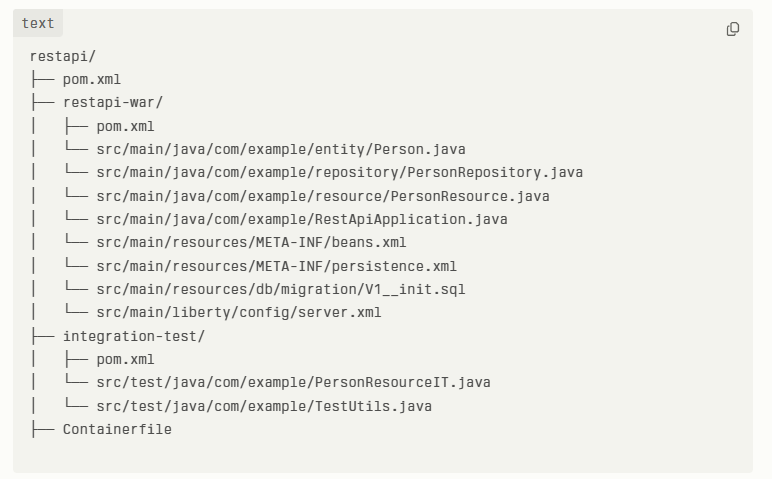The width and height of the screenshot is (772, 479).
Task: Click the Person.java path line
Action: tap(281, 149)
